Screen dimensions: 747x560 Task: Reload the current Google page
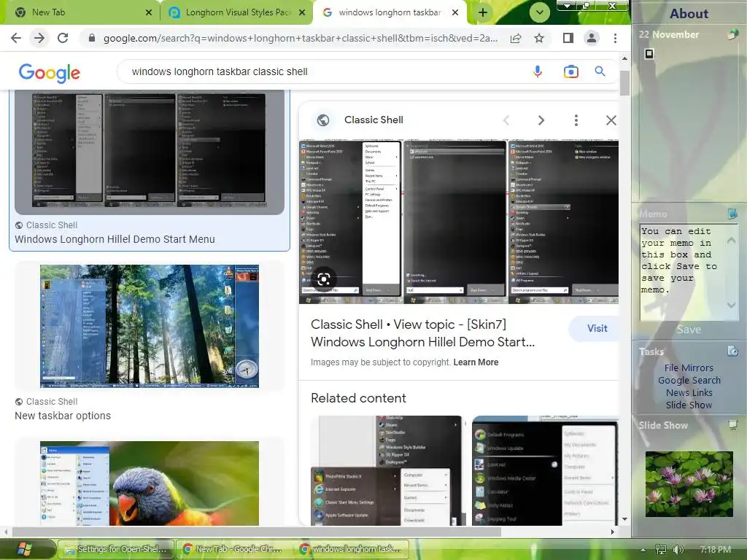63,38
